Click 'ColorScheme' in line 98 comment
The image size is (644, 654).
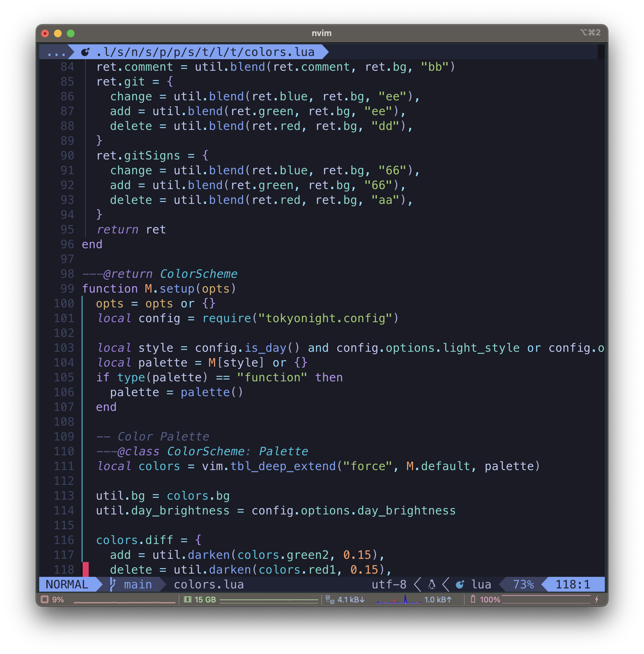tap(199, 274)
